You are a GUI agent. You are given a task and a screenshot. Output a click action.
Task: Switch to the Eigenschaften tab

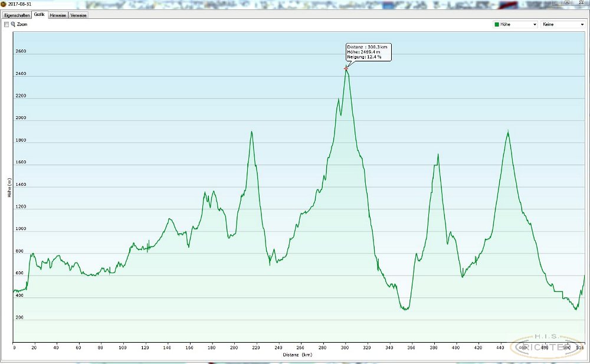pos(17,15)
